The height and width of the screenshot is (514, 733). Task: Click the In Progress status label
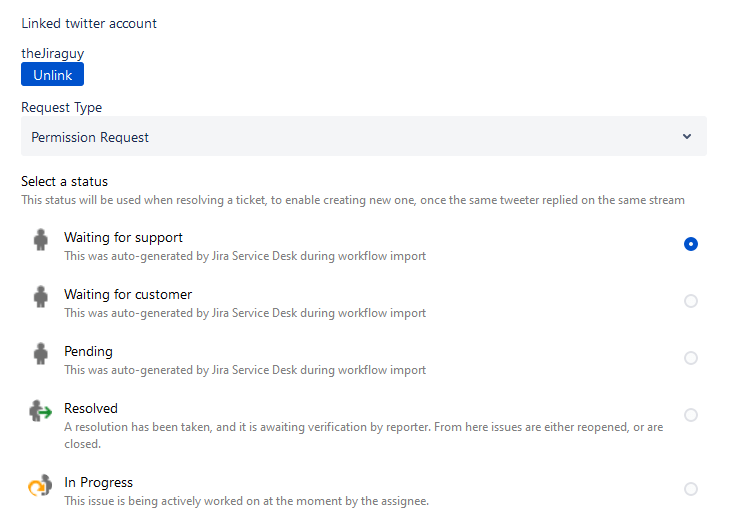tap(98, 482)
